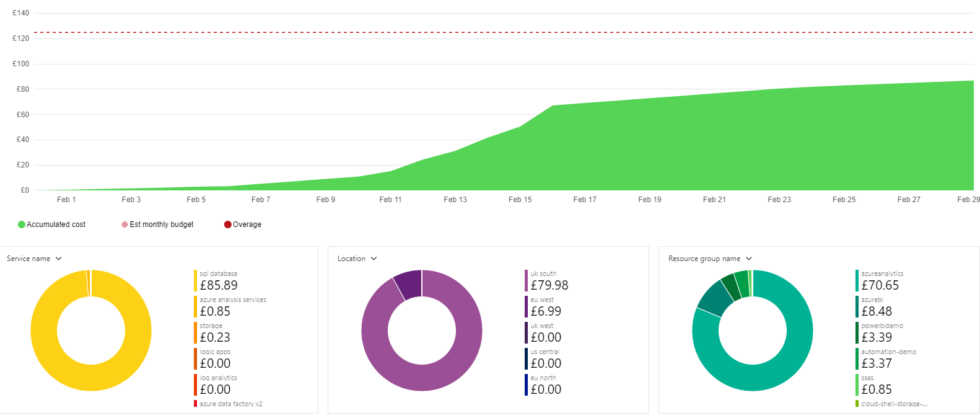Click the yellow sql database swatch
Image resolution: width=980 pixels, height=418 pixels.
point(195,280)
